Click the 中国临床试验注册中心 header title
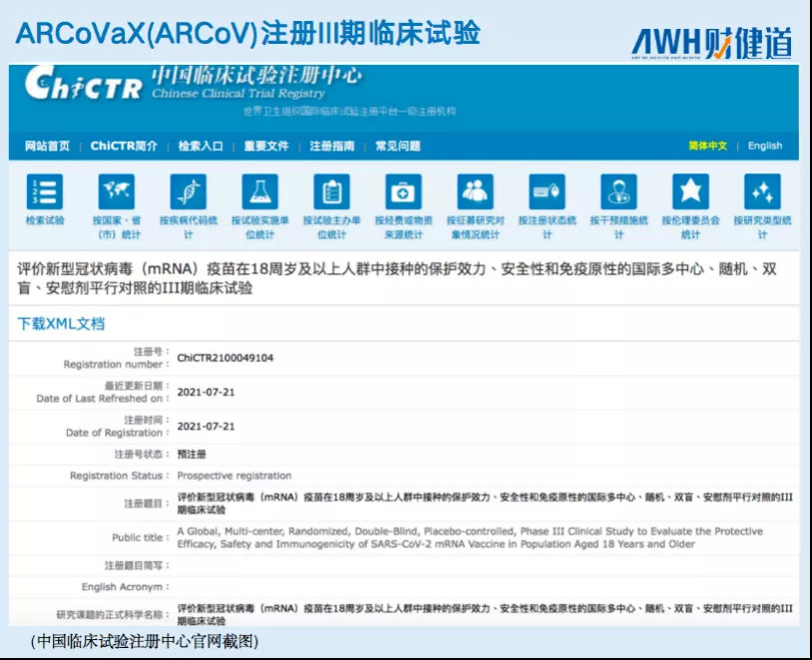Viewport: 812px width, 660px height. click(x=256, y=76)
